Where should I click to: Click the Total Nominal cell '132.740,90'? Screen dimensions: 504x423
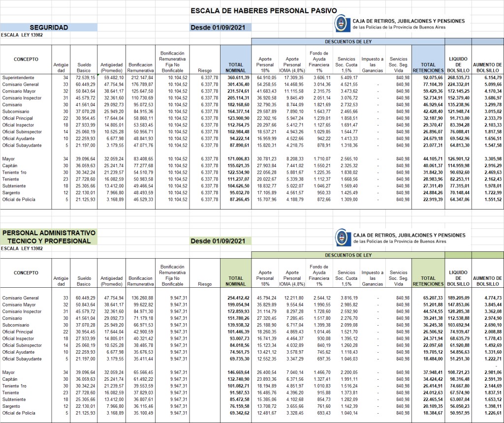238,379
